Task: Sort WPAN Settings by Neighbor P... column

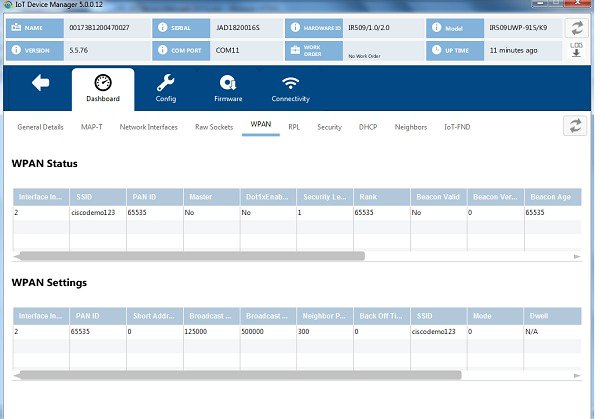Action: pos(325,316)
